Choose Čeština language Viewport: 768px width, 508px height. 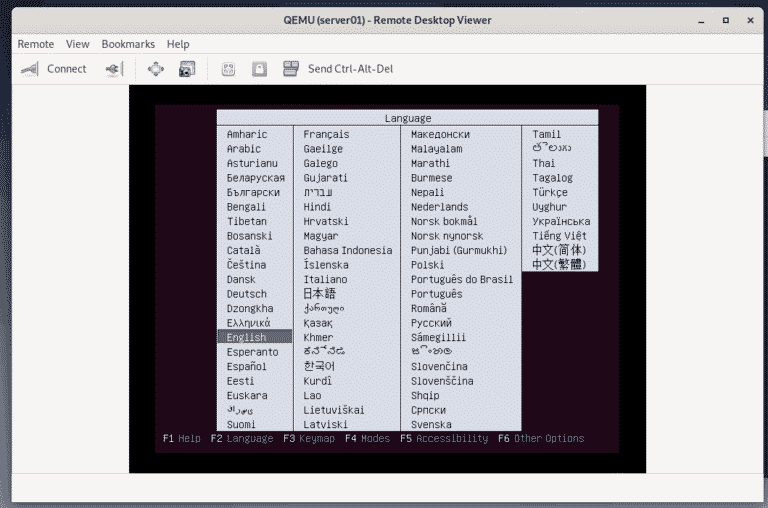coord(246,265)
